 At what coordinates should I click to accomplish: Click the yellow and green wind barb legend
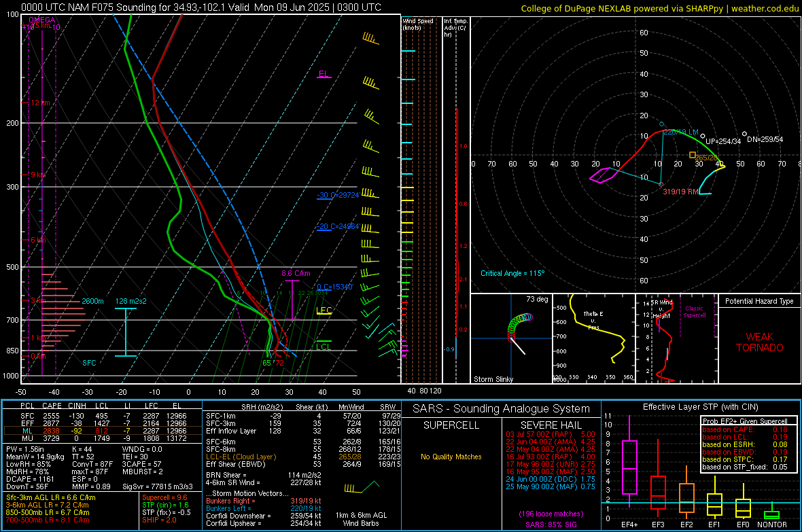(362, 486)
